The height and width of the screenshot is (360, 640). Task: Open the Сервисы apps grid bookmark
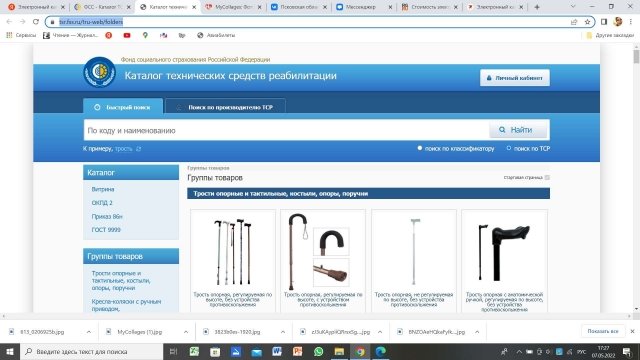coord(21,36)
